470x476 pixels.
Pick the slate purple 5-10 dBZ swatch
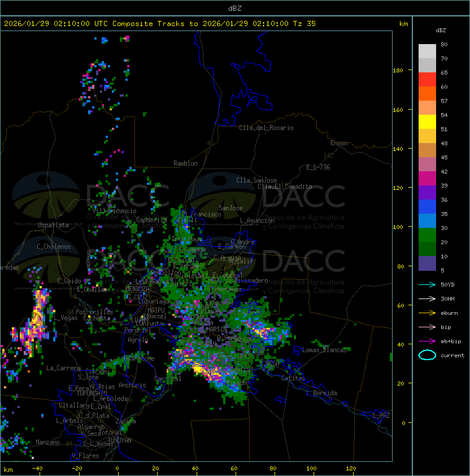427,263
